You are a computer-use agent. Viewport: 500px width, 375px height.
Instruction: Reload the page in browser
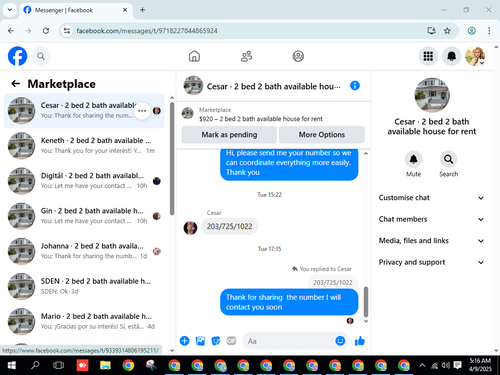[x=46, y=31]
